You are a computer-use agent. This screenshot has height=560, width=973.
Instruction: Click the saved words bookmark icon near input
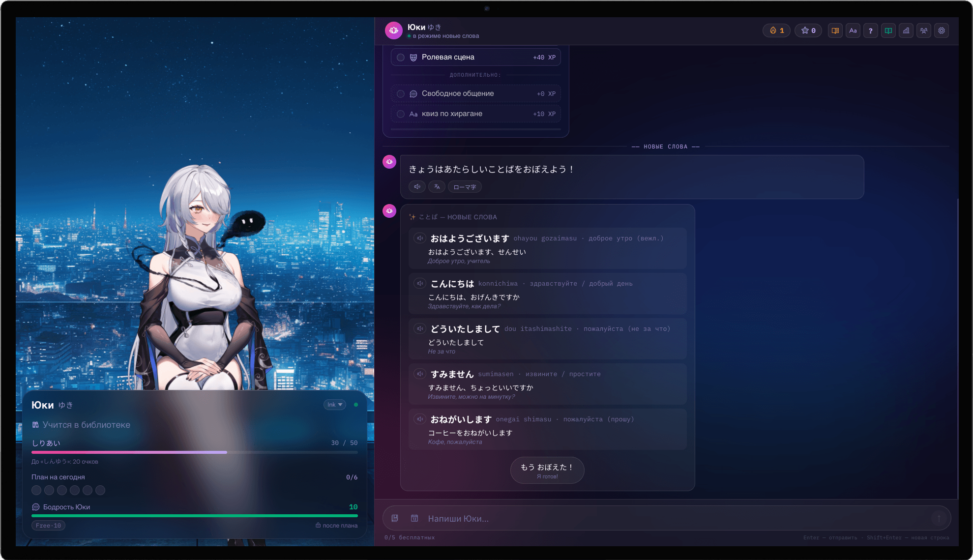coord(395,518)
